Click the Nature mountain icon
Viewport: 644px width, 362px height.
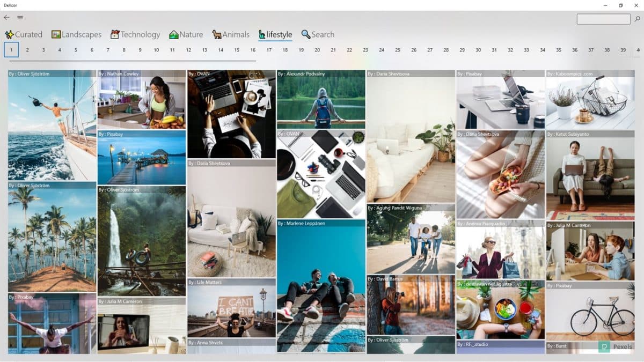[174, 34]
